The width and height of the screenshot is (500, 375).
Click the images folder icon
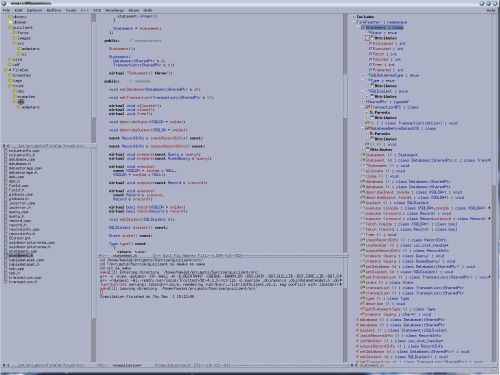click(x=15, y=38)
